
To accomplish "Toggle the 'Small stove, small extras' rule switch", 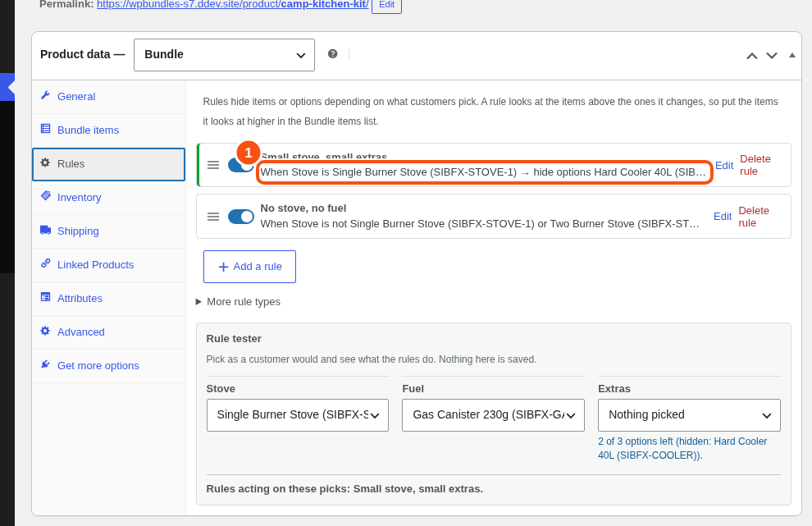I will tap(241, 165).
